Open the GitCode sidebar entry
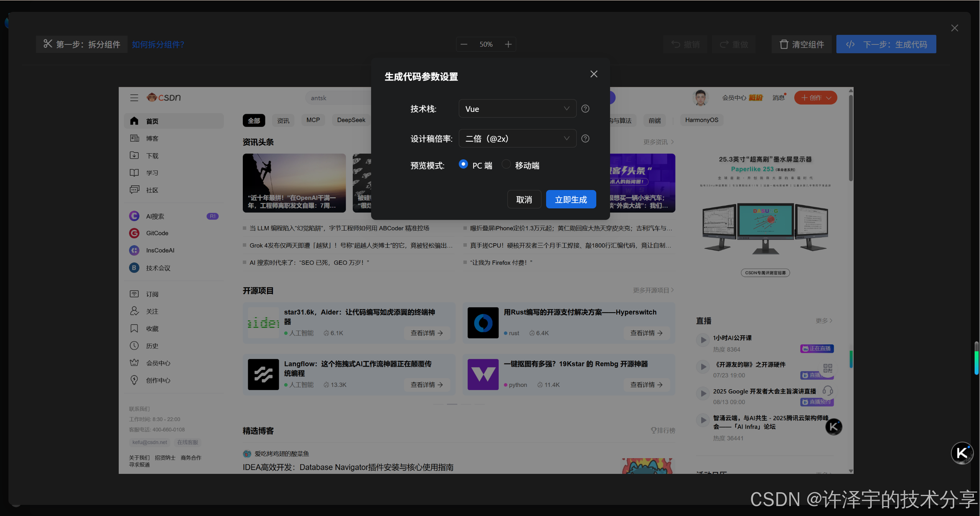 [157, 233]
